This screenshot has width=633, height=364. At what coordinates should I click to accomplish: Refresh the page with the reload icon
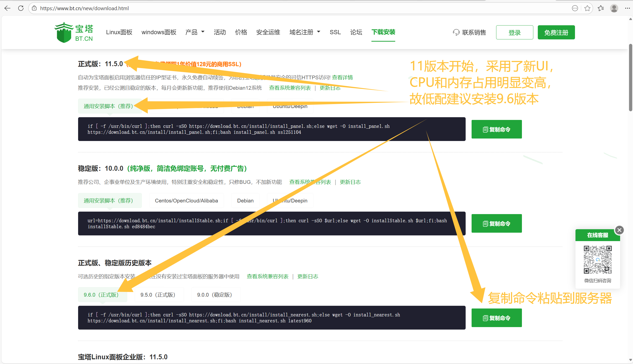[21, 8]
